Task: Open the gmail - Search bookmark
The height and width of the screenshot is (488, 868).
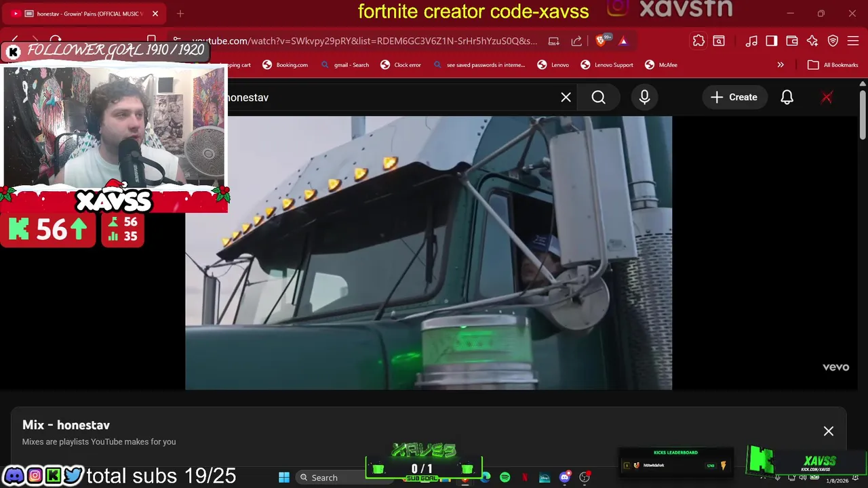Action: click(x=344, y=65)
